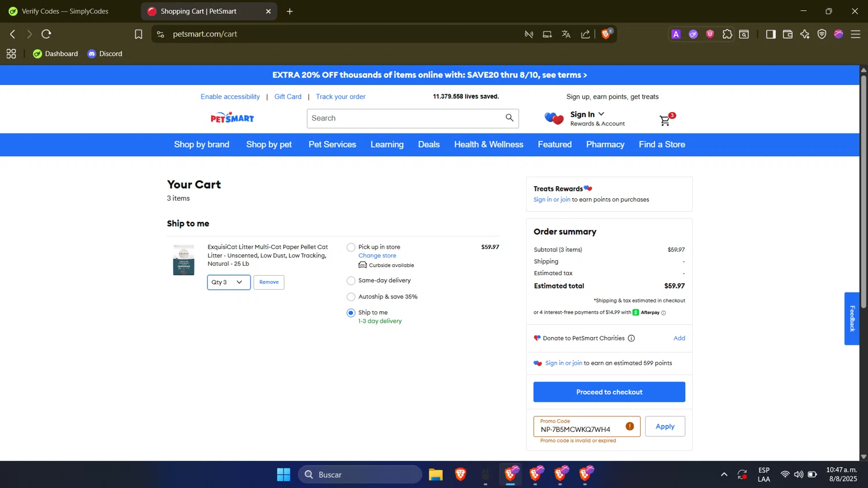Click Change store link
868x488 pixels.
point(377,256)
